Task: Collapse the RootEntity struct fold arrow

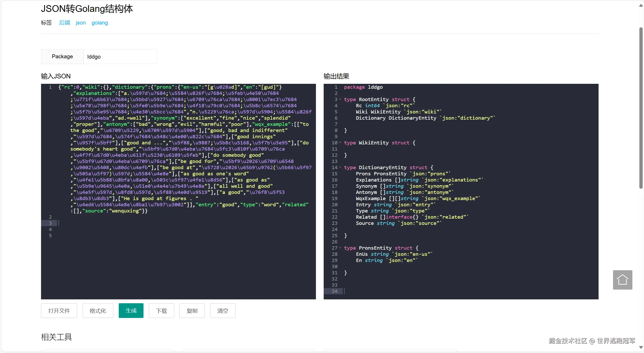Action: point(340,100)
